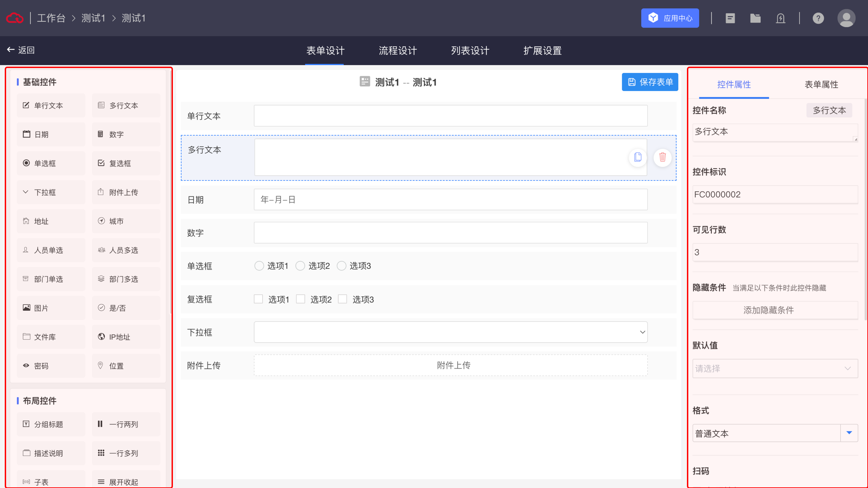
Task: Click 应用中心 button
Action: click(x=670, y=18)
